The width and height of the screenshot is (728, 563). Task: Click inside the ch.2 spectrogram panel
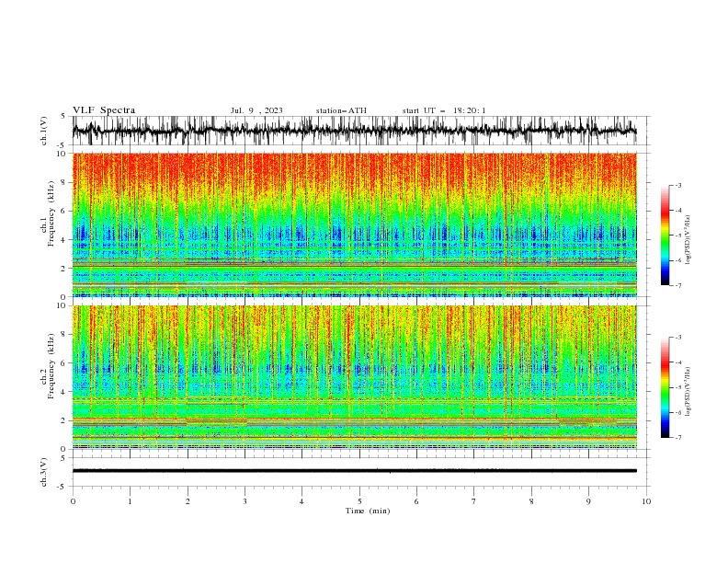[355, 377]
